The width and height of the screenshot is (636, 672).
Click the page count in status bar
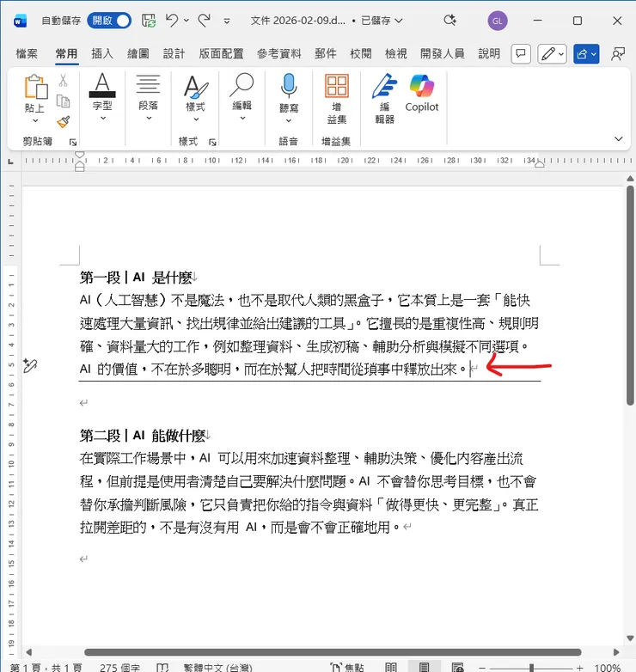(46, 668)
